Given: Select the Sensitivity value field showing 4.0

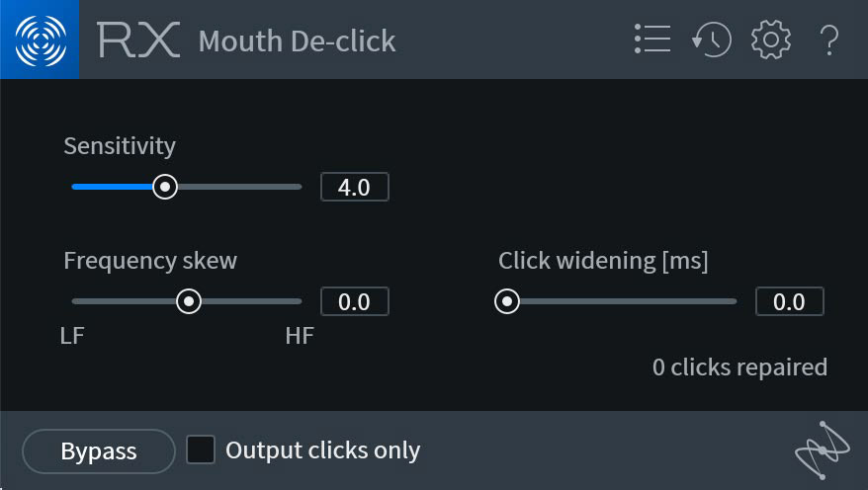Looking at the screenshot, I should (x=355, y=187).
